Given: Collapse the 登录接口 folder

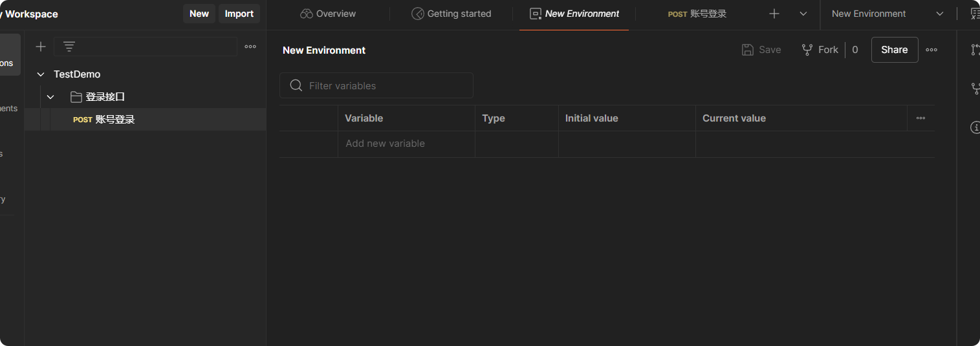Looking at the screenshot, I should coord(50,97).
